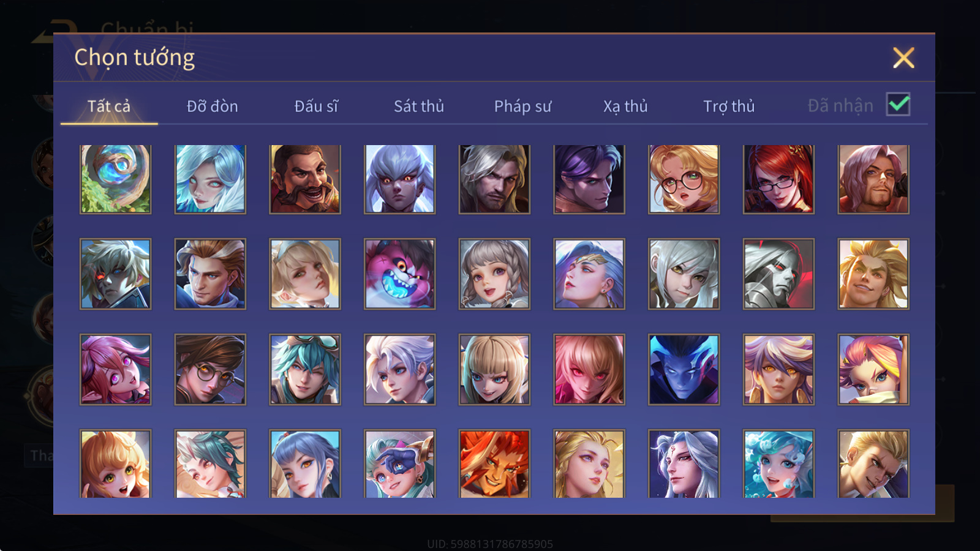This screenshot has height=551, width=980.
Task: Close the Chọn tướng dialog
Action: pyautogui.click(x=903, y=58)
